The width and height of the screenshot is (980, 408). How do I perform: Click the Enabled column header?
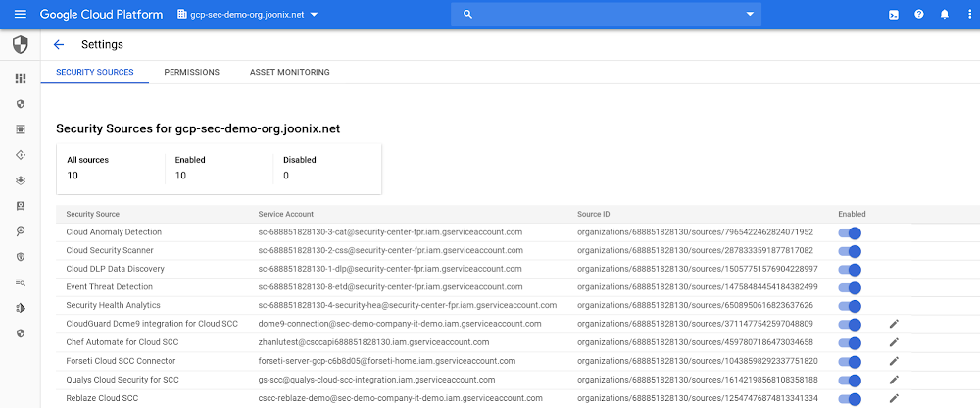pyautogui.click(x=852, y=214)
